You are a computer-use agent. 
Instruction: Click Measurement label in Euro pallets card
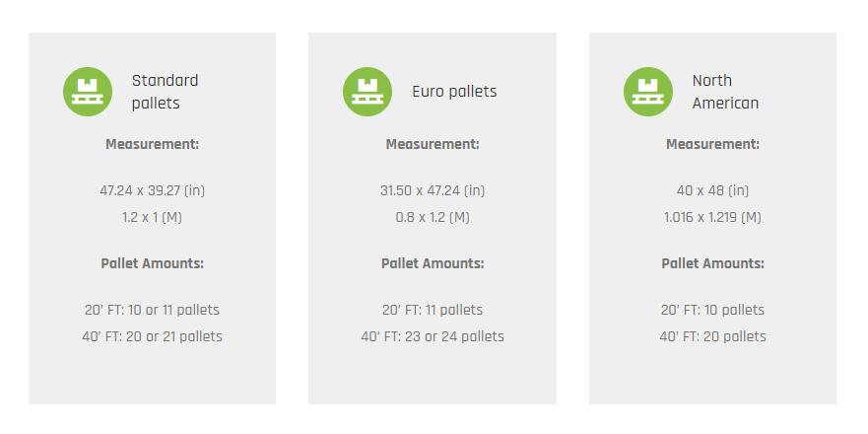pos(433,144)
